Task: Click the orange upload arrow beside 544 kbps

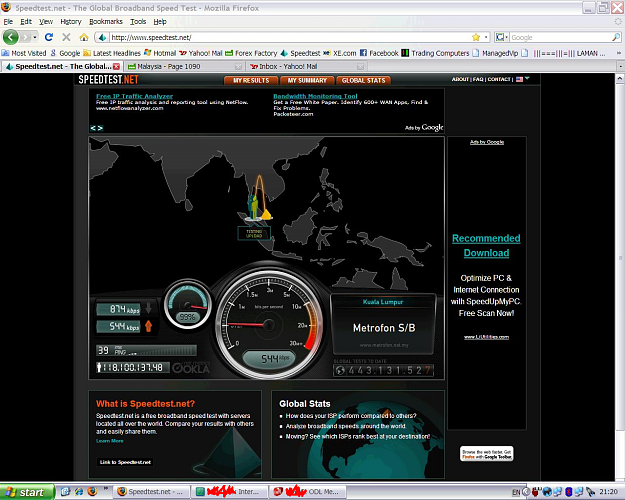Action: tap(148, 326)
